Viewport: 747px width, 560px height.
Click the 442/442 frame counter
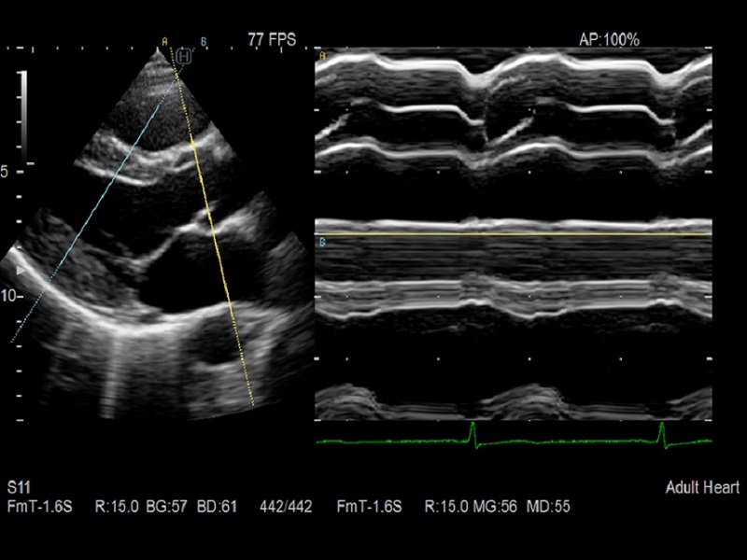pos(286,507)
